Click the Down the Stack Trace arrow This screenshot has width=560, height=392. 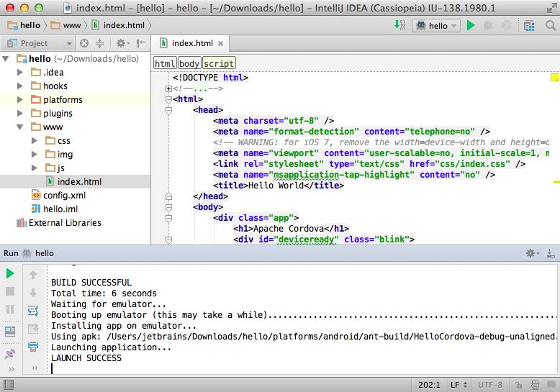(x=33, y=293)
